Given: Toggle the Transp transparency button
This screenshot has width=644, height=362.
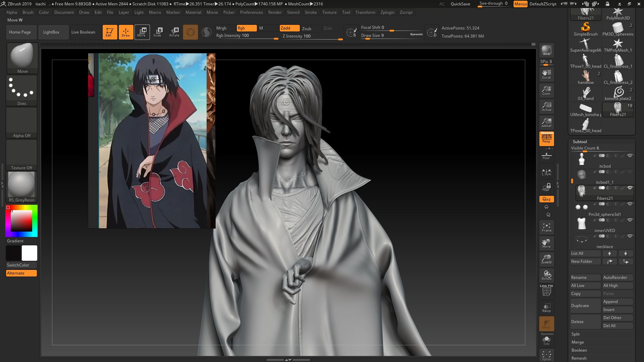Looking at the screenshot, I should tap(546, 307).
